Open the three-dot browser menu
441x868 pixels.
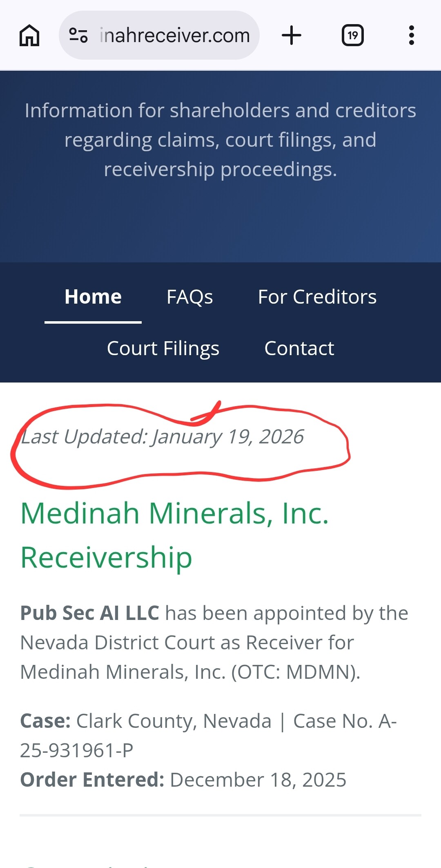click(x=411, y=35)
